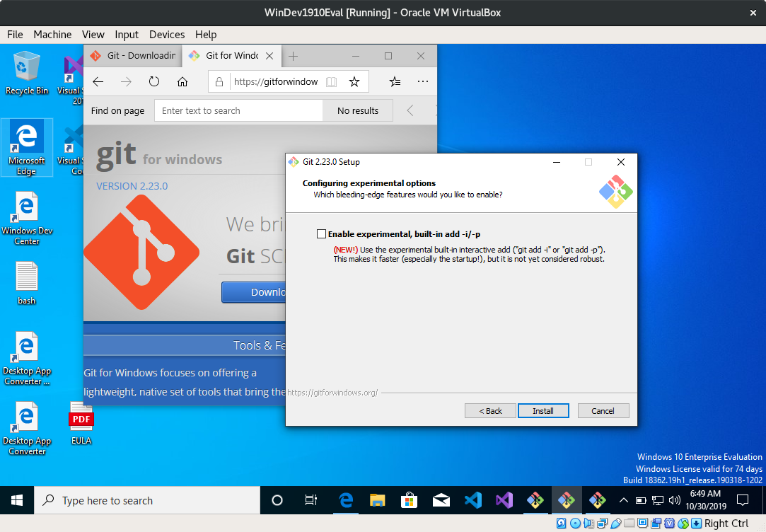Open a new tab in Edge
The height and width of the screenshot is (532, 766).
tap(293, 56)
